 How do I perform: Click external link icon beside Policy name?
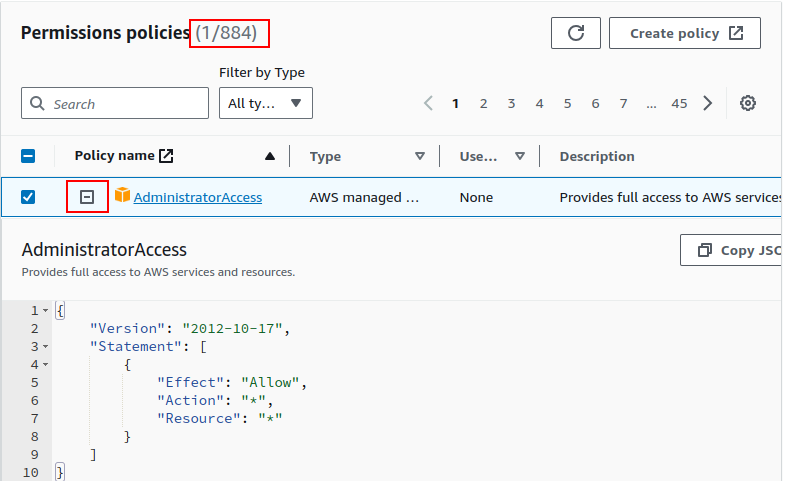166,156
